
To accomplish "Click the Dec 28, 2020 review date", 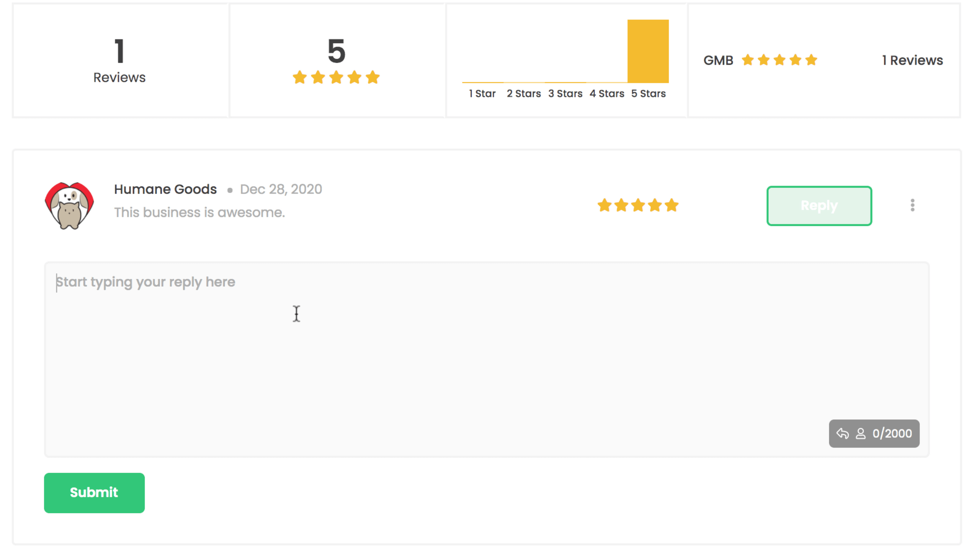I will [x=281, y=189].
